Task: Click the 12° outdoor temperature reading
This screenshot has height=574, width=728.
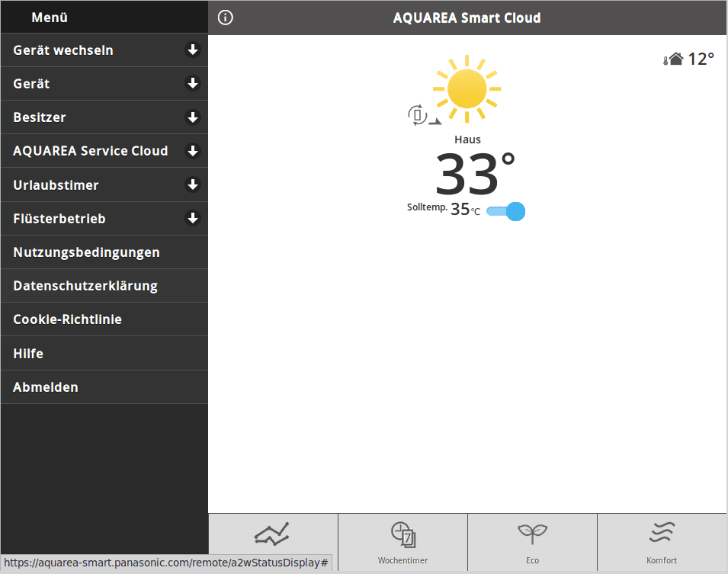Action: tap(701, 59)
